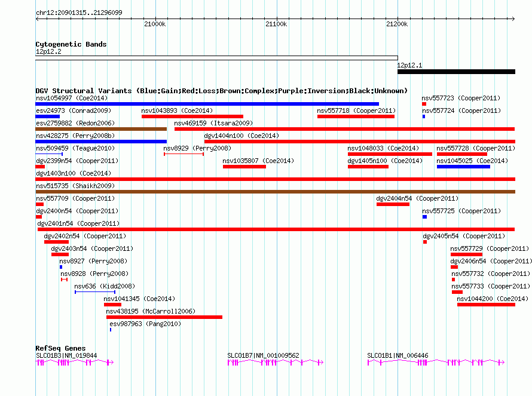Click dgv2399n54 (Cooper2011) variant label
The width and height of the screenshot is (532, 396).
point(77,161)
